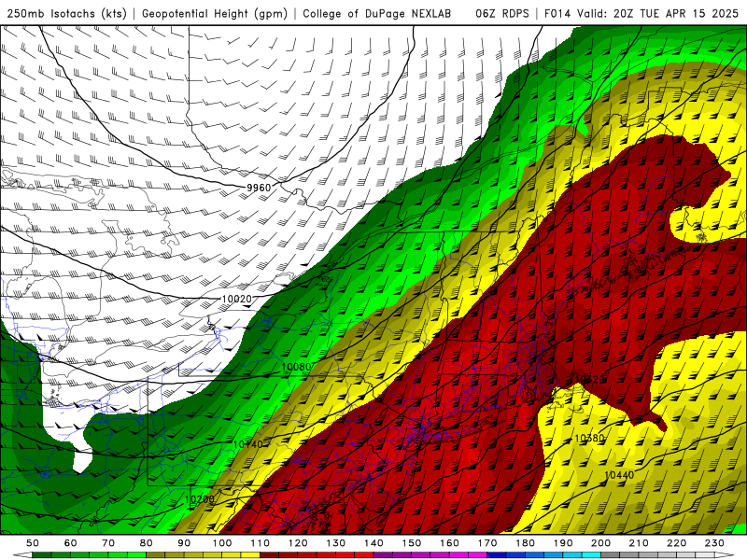Click the 10440 height contour label

click(x=619, y=475)
